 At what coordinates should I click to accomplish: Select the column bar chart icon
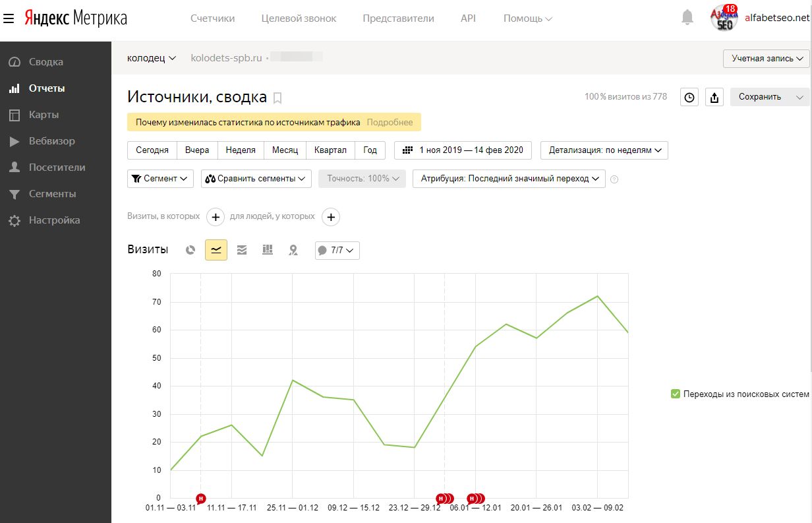(268, 250)
